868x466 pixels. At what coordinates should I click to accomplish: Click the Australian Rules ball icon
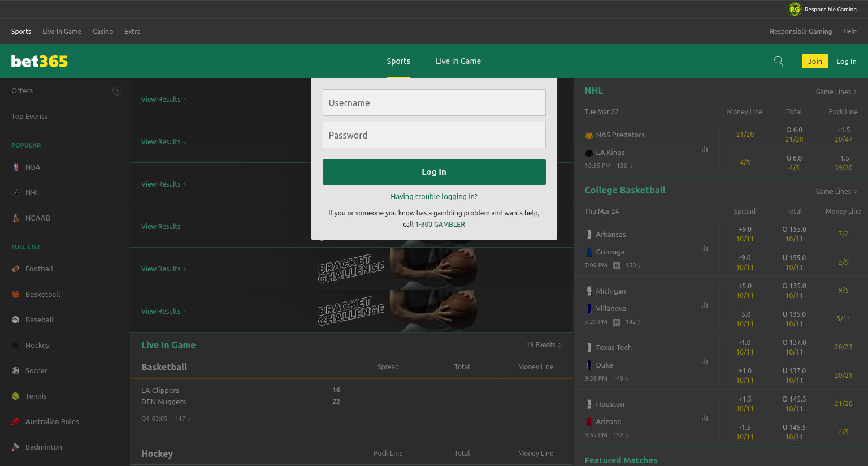pyautogui.click(x=15, y=421)
